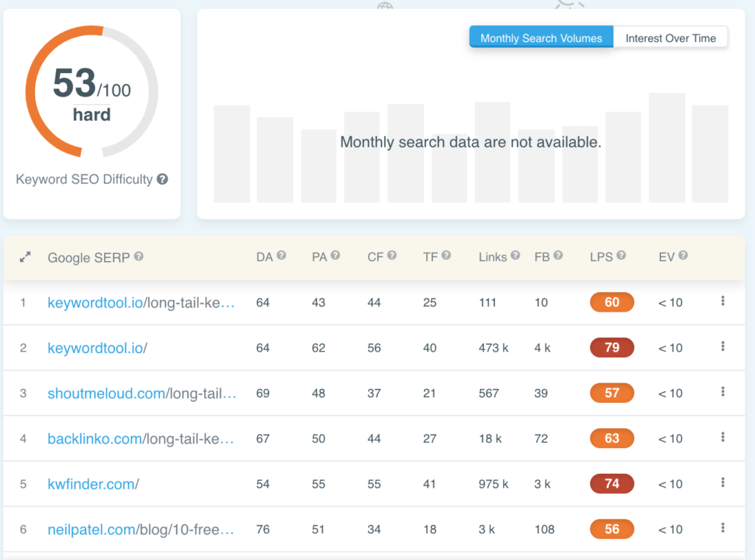
Task: Click the LPS column question mark icon
Action: [x=620, y=256]
